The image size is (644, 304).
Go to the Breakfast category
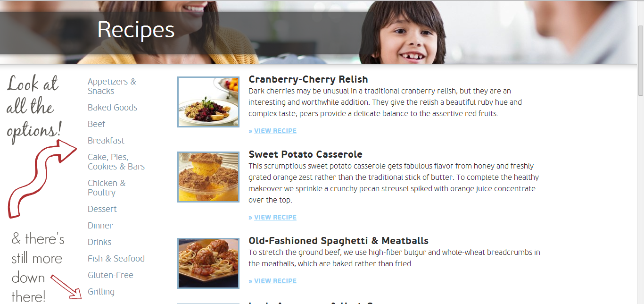[x=106, y=141]
